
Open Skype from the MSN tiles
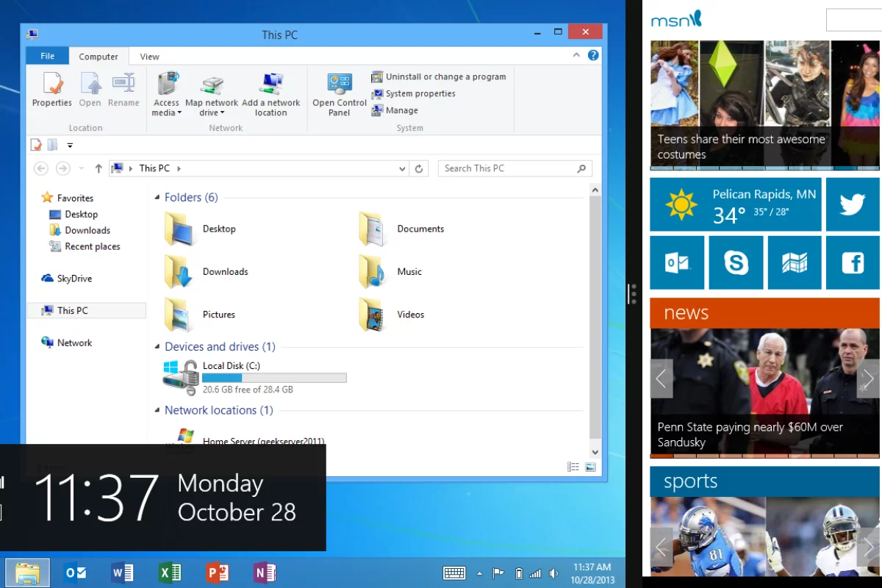(736, 262)
